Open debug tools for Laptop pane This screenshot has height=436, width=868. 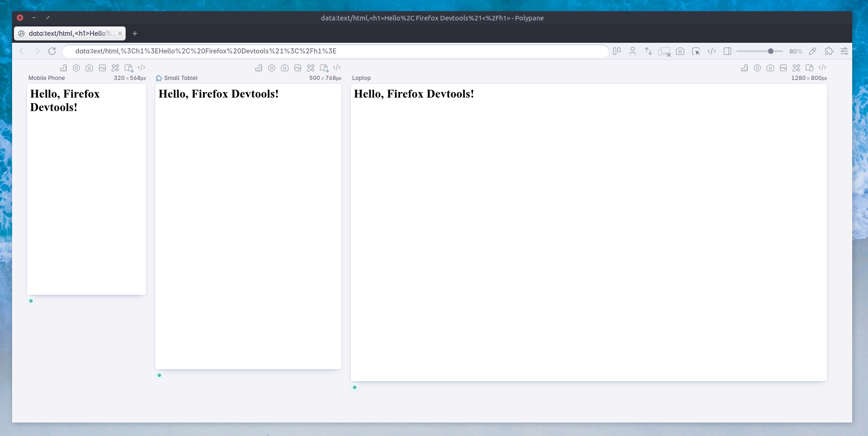[796, 68]
